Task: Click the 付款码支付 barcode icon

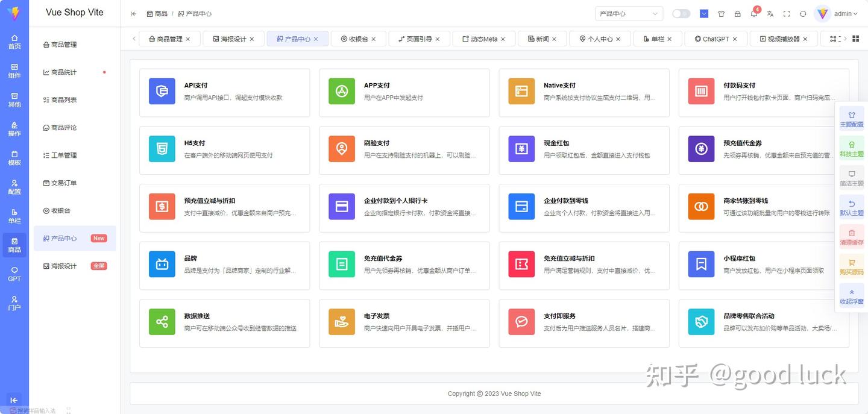Action: click(x=702, y=91)
